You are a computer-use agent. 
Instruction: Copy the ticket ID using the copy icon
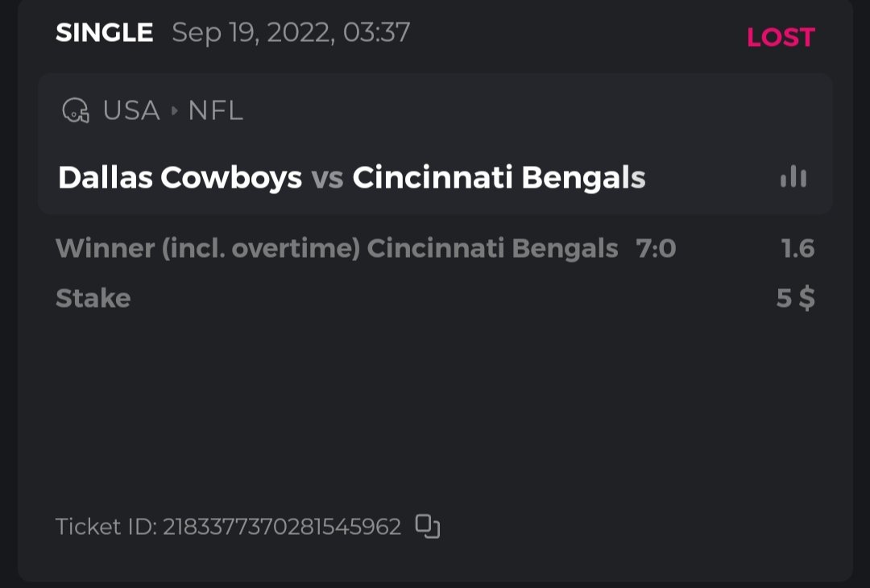click(427, 527)
